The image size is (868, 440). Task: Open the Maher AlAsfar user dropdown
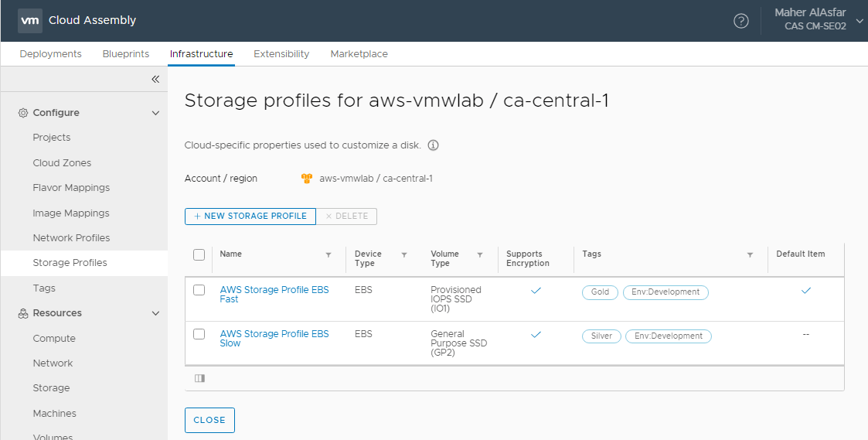[859, 21]
